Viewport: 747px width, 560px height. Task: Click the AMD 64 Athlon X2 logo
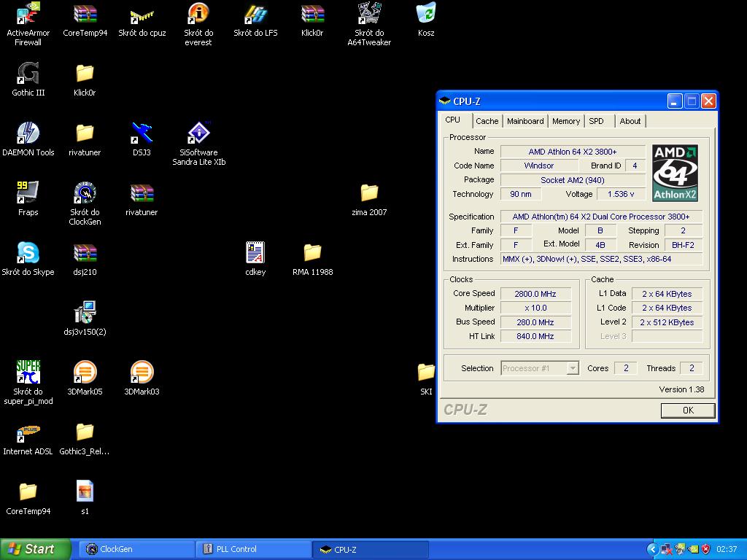point(675,173)
